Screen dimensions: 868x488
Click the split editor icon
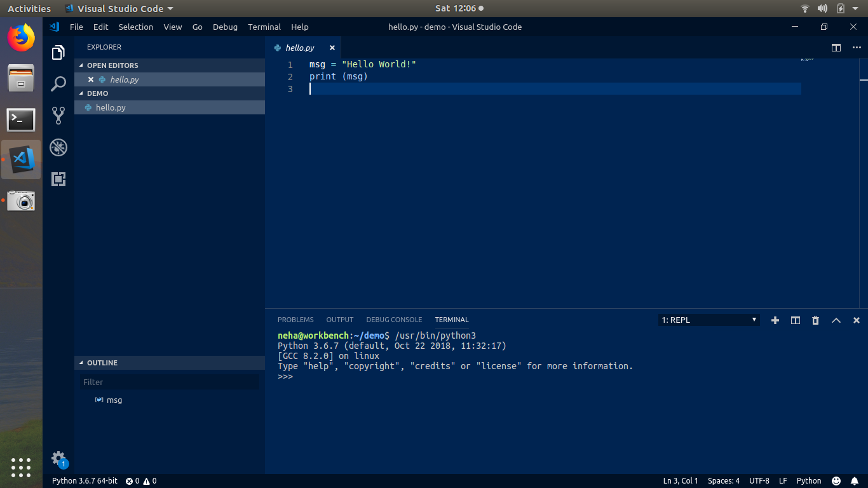(836, 48)
